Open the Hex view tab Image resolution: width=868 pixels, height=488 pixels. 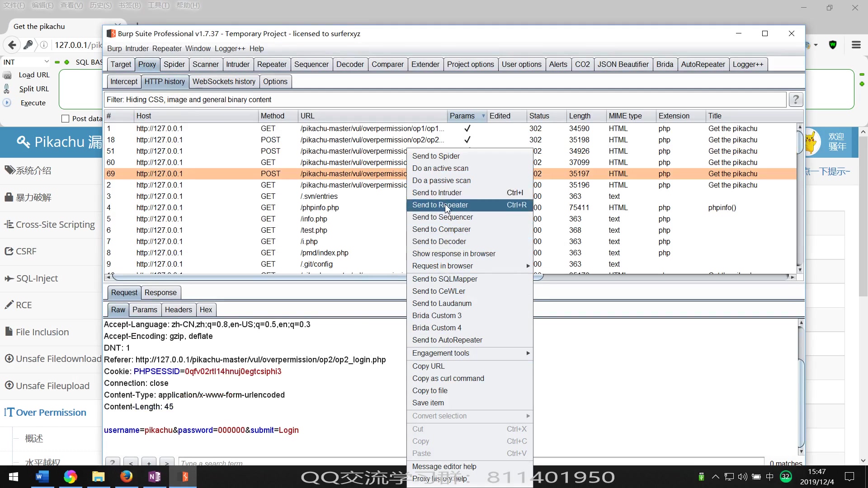point(206,310)
